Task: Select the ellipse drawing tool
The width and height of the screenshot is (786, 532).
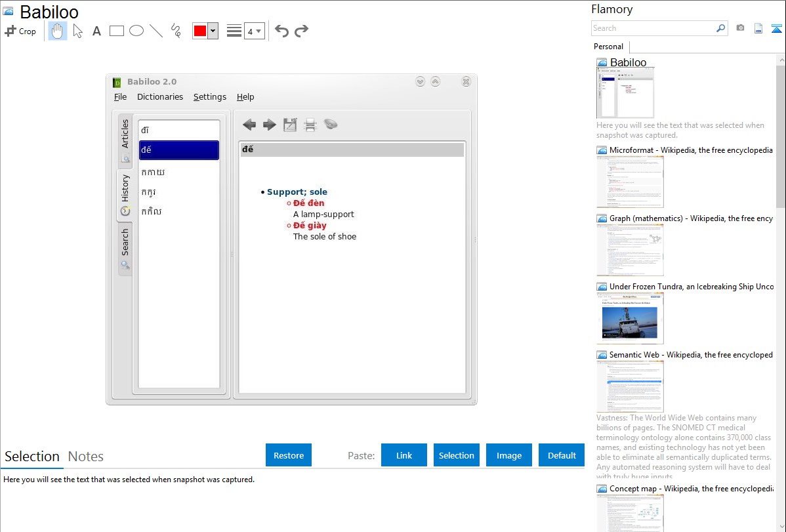Action: coord(136,31)
